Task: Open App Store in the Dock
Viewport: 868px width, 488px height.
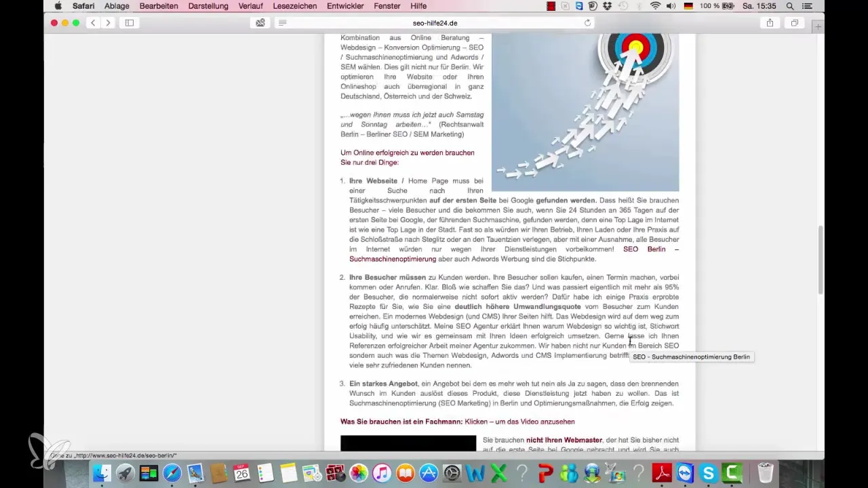Action: [x=428, y=472]
